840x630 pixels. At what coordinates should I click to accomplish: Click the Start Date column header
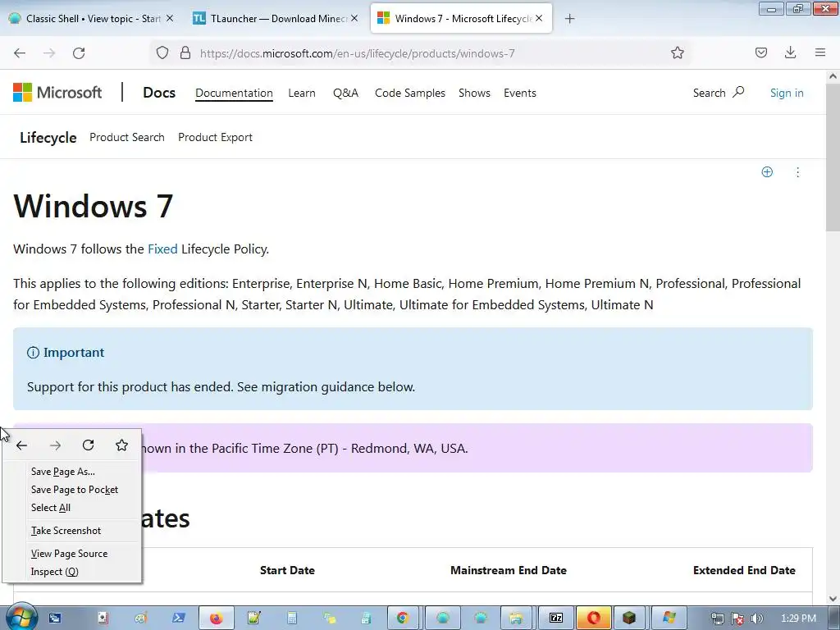[287, 570]
